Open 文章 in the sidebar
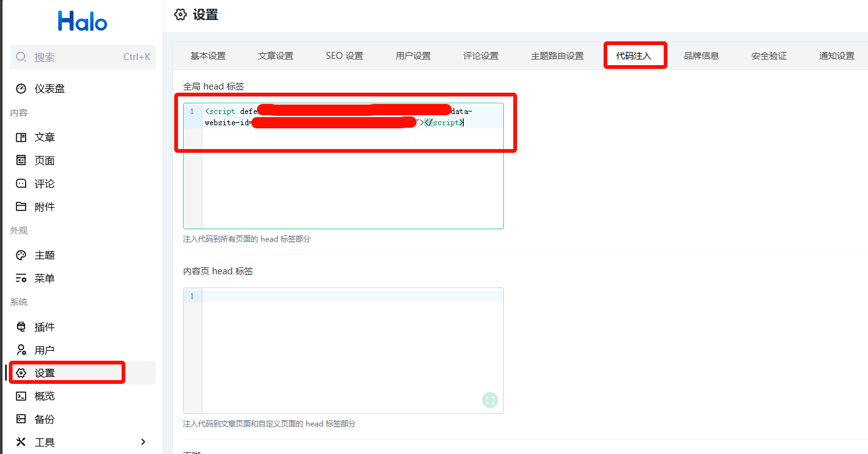Image resolution: width=868 pixels, height=454 pixels. tap(83, 137)
